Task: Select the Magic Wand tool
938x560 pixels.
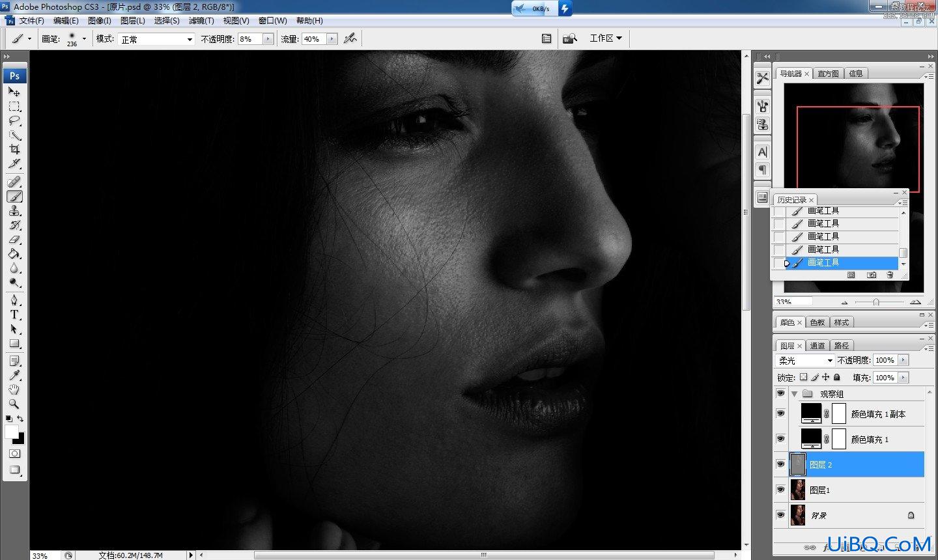Action: (x=14, y=135)
